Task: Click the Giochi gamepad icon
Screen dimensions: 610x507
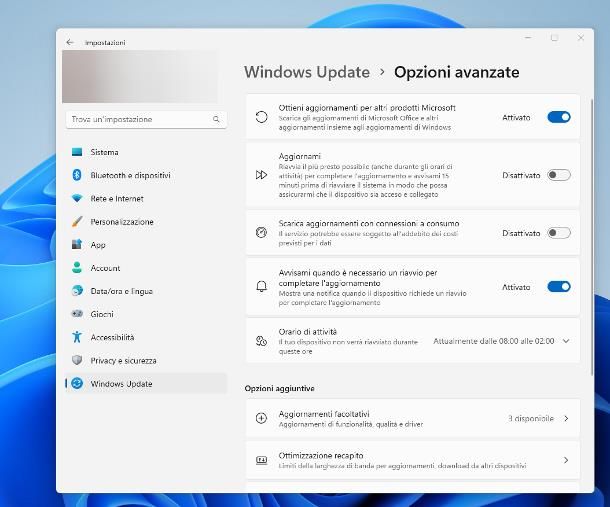Action: click(77, 314)
